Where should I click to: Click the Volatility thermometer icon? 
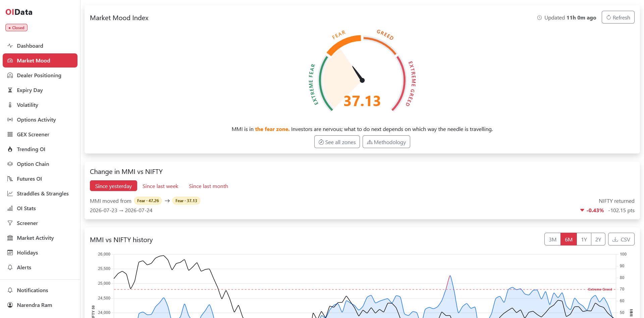click(x=10, y=105)
